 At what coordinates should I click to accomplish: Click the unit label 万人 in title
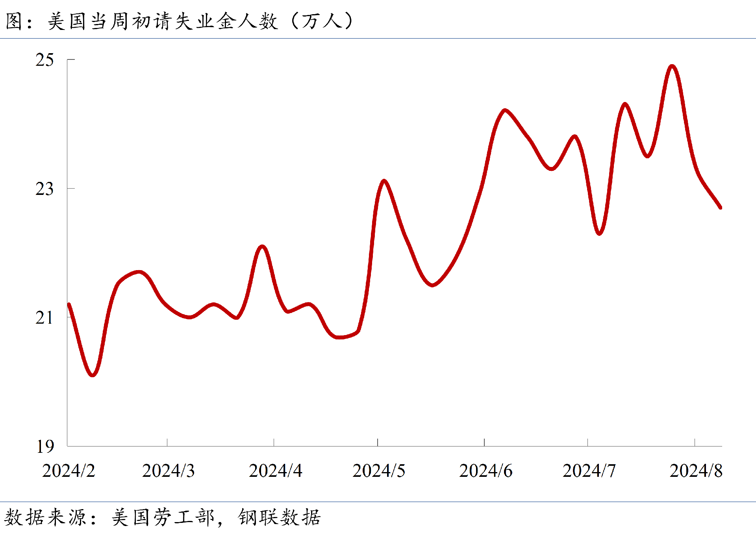321,21
